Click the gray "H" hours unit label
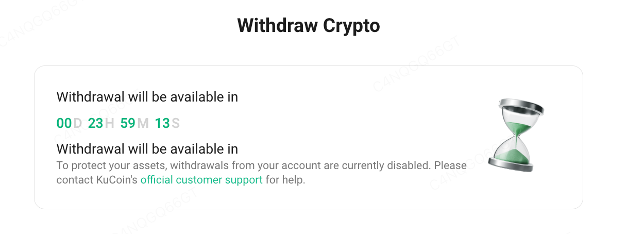This screenshot has width=644, height=234. click(x=109, y=123)
